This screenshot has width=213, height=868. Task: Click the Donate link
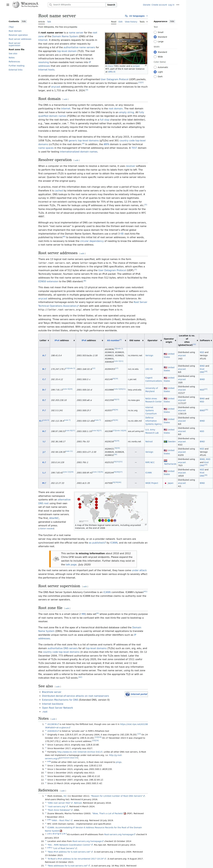146,5
